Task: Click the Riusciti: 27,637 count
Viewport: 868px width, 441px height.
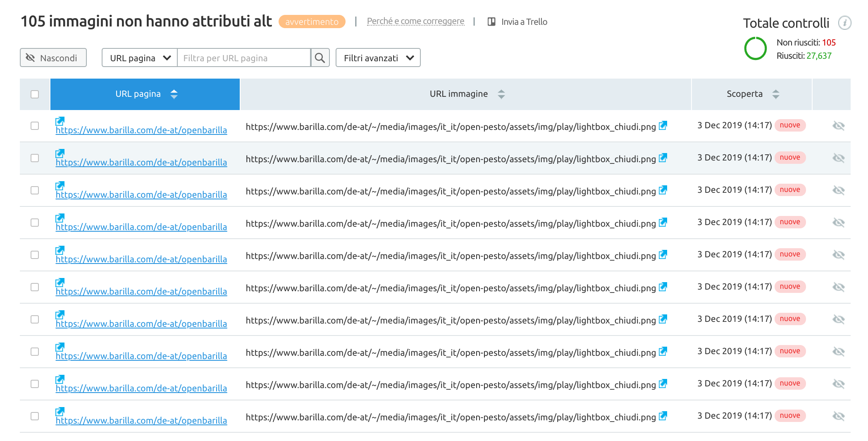Action: click(804, 56)
